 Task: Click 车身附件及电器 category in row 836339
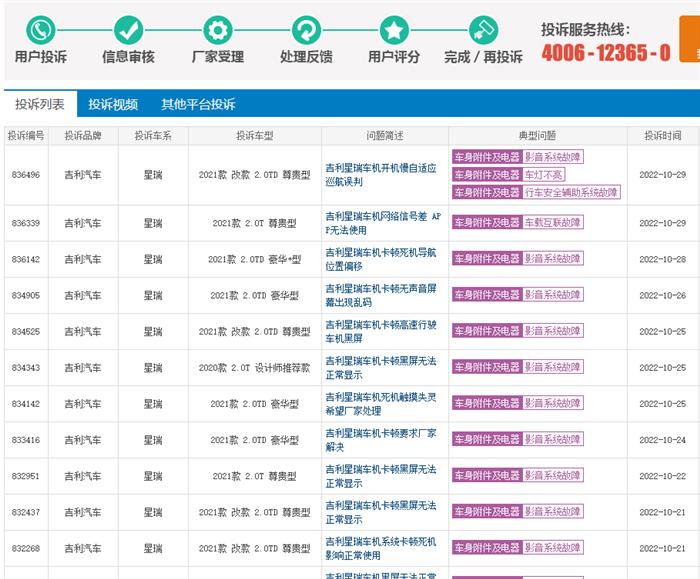pos(487,222)
